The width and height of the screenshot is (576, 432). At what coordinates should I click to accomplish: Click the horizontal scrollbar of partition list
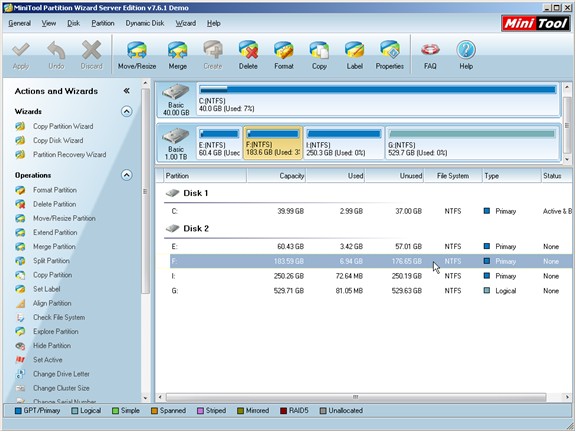click(x=355, y=397)
